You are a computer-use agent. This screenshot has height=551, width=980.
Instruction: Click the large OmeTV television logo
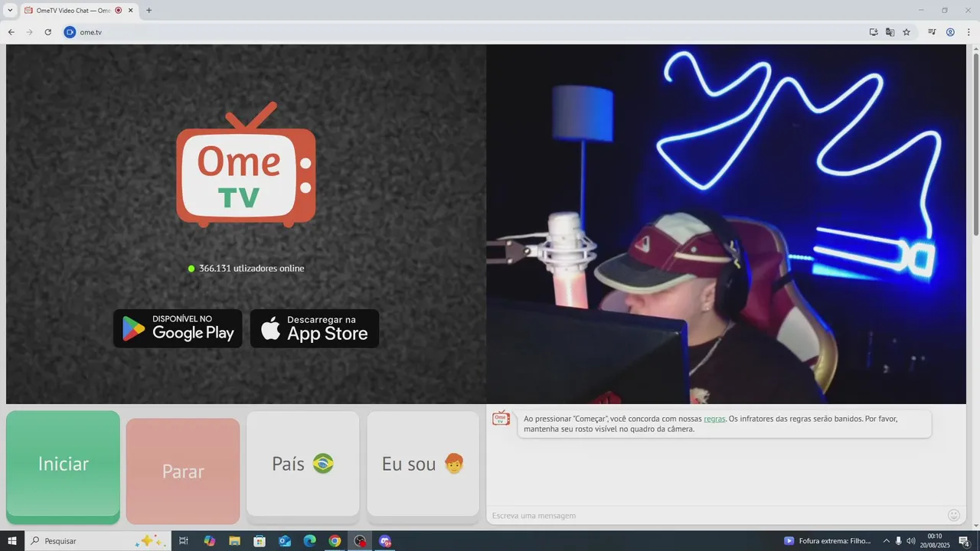(x=246, y=165)
